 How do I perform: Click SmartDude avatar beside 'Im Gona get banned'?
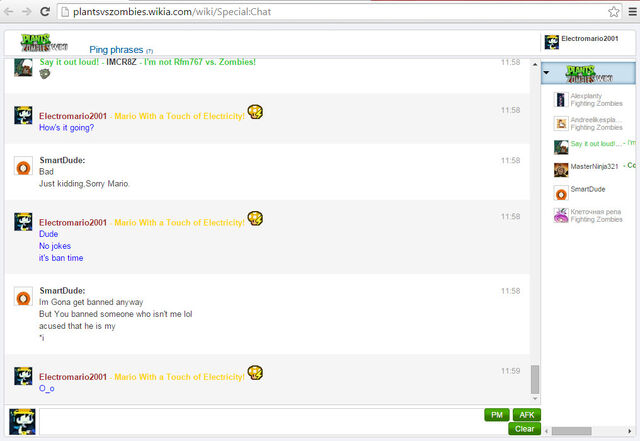coord(23,296)
